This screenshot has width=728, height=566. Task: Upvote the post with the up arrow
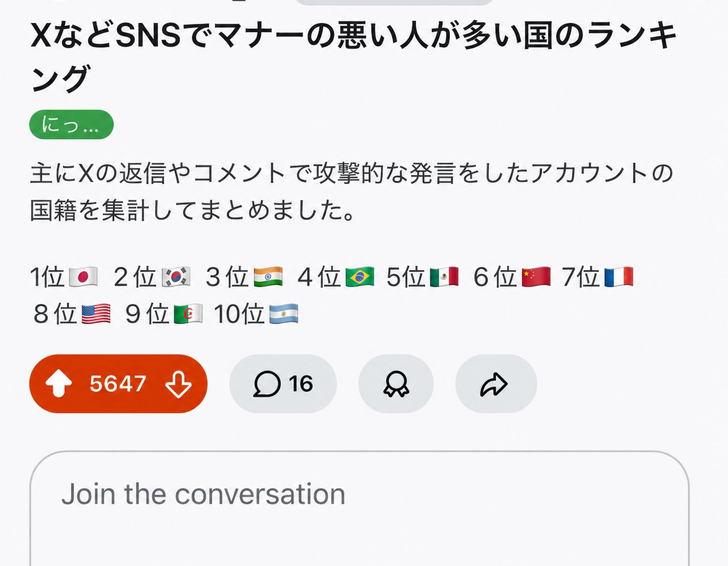[x=59, y=383]
